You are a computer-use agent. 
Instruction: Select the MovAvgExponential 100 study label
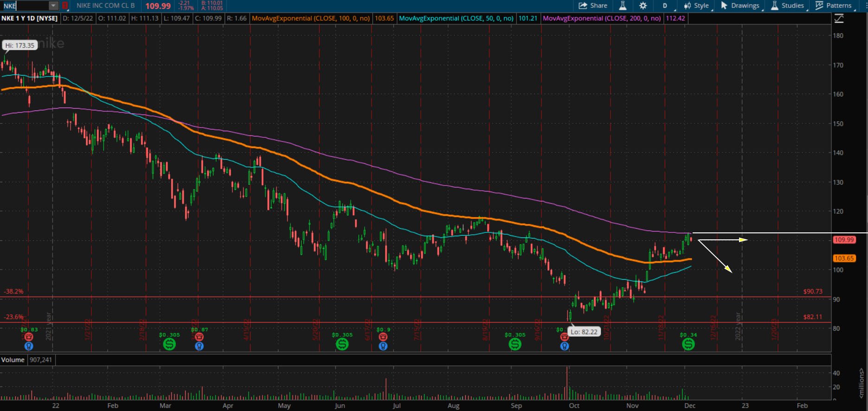(x=311, y=19)
